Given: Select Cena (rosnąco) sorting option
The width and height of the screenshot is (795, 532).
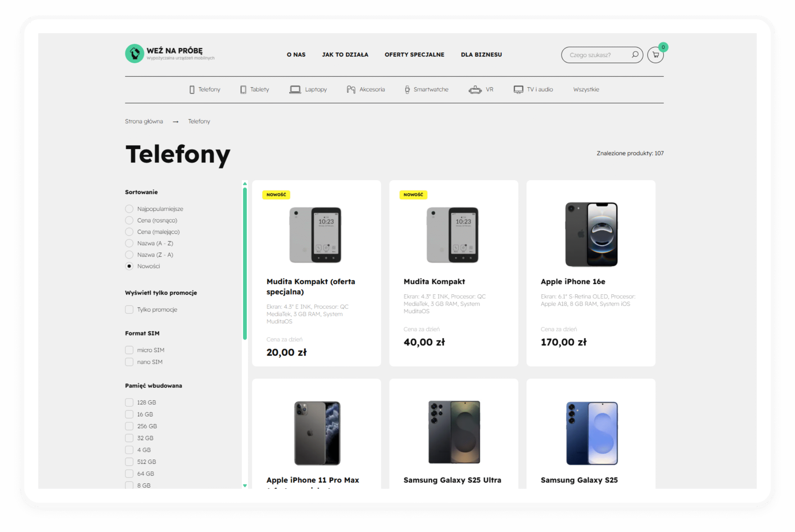Looking at the screenshot, I should tap(129, 220).
